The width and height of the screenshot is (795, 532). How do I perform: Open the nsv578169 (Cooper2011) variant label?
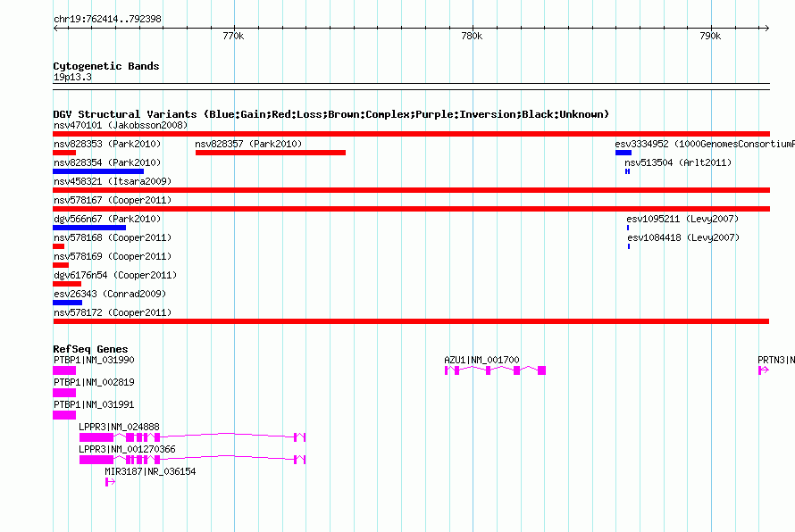coord(113,256)
